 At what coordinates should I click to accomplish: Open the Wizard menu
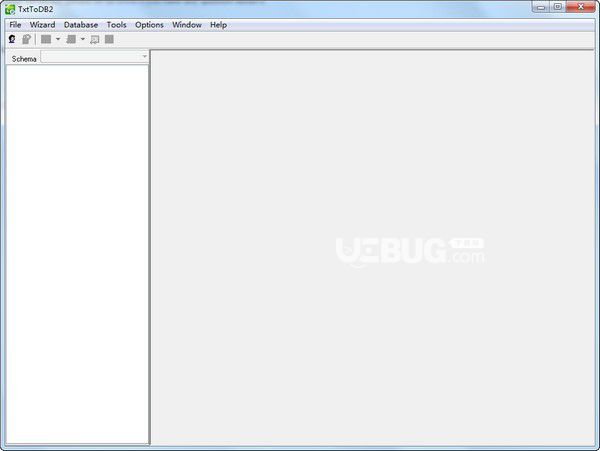[x=42, y=25]
